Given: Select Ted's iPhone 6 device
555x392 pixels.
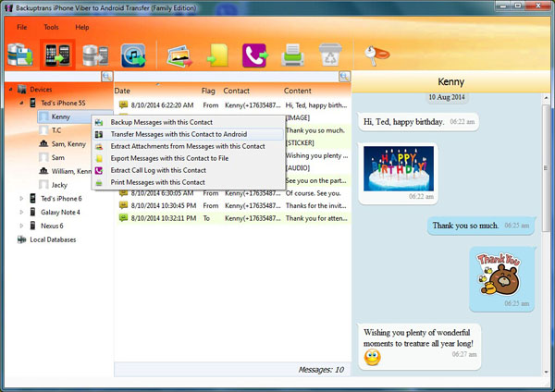Looking at the screenshot, I should point(61,199).
